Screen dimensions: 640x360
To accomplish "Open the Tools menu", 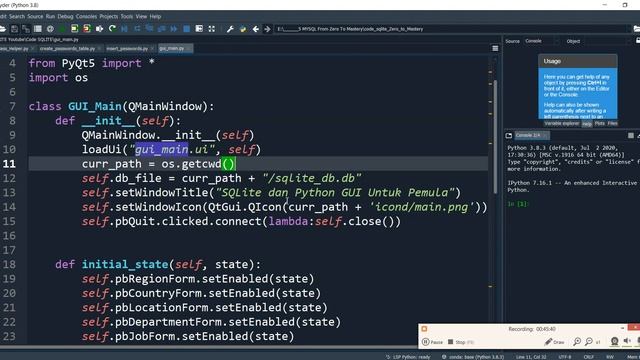I will click(x=127, y=16).
